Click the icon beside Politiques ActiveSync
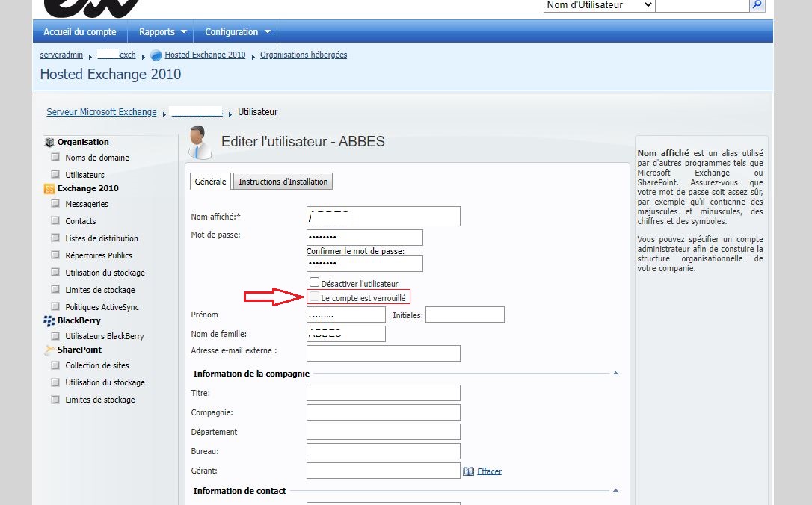Screen dimensions: 812x505 point(55,306)
